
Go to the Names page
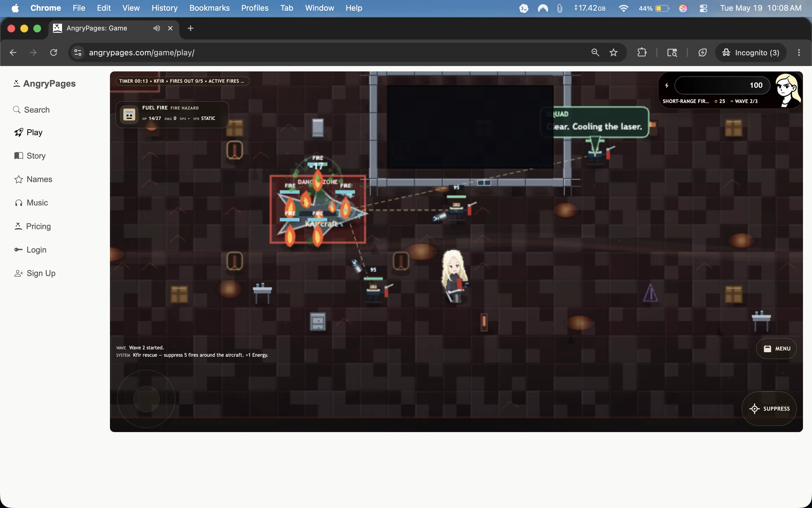pos(33,179)
